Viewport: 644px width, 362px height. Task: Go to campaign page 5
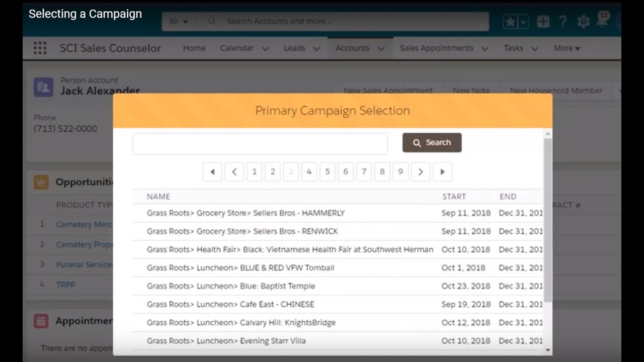(327, 172)
